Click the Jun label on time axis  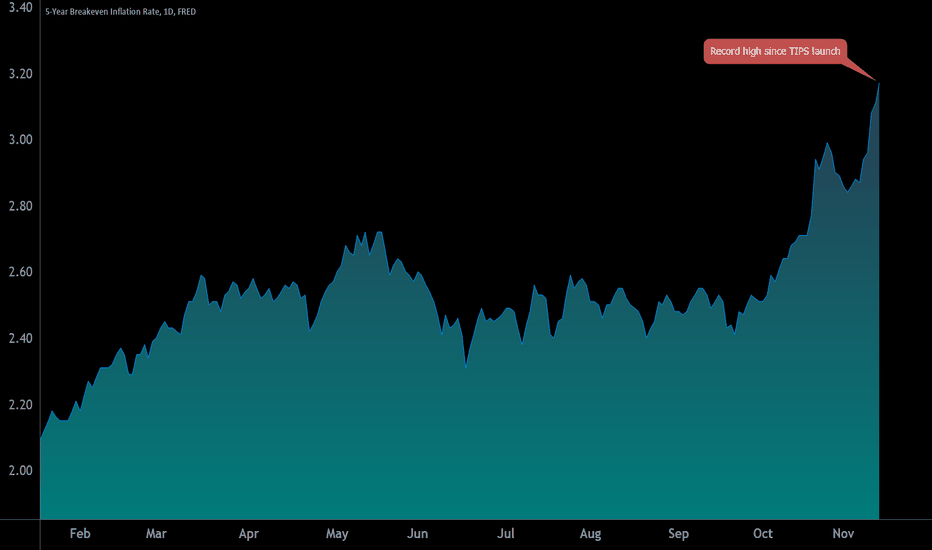coord(417,533)
